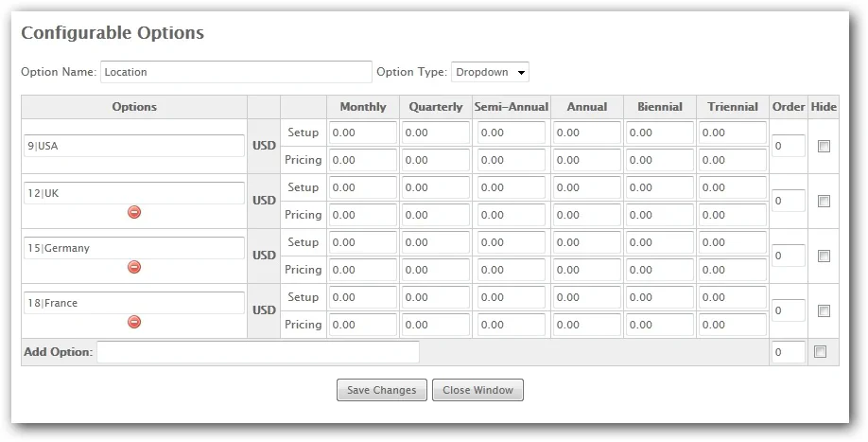Click France's Quarterly Pricing field

coord(435,325)
